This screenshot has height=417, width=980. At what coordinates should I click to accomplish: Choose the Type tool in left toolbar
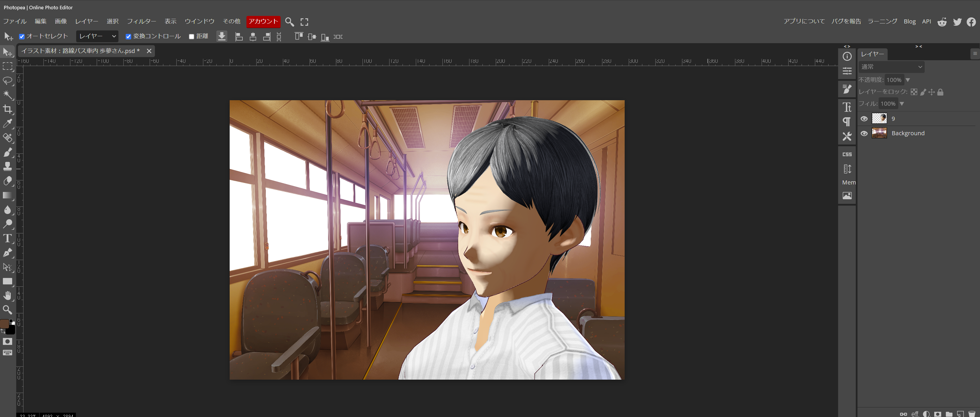[7, 238]
